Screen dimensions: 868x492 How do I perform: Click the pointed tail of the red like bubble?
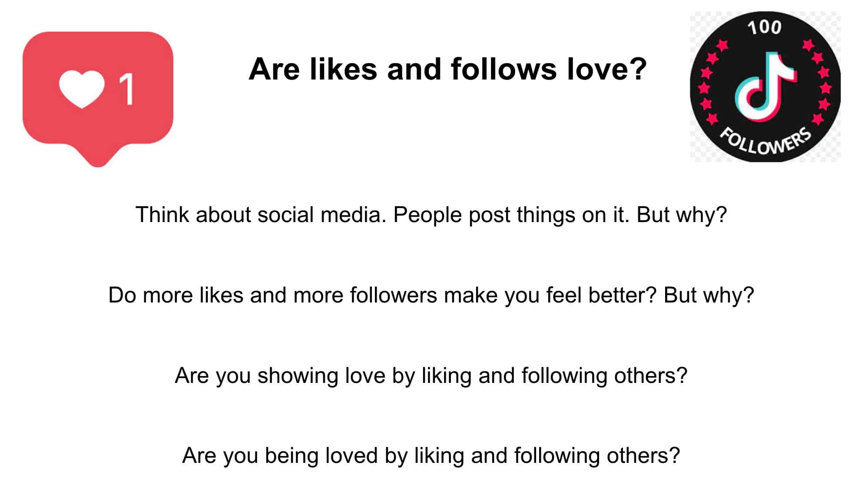(x=98, y=158)
